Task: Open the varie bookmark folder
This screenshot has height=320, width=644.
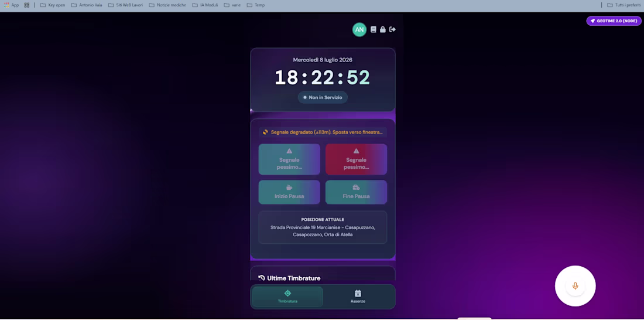Action: [232, 5]
